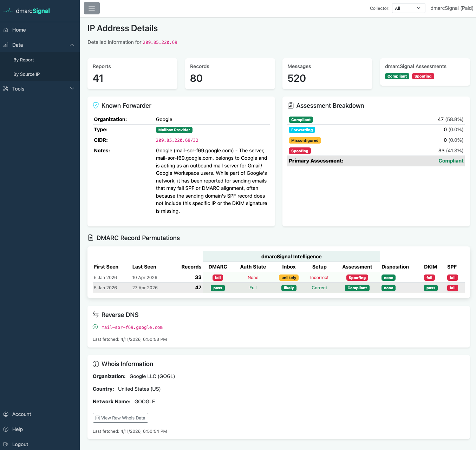Click the Data bar-chart icon
Viewport: 476px width, 450px height.
point(6,45)
